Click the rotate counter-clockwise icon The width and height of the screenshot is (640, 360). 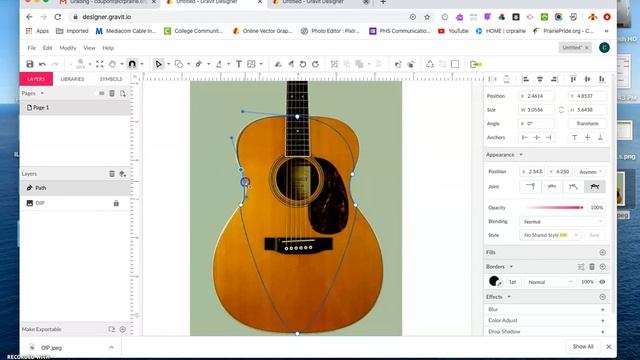tap(303, 64)
